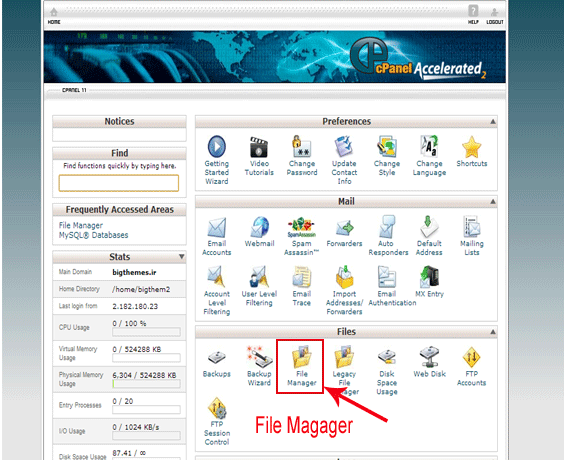The height and width of the screenshot is (460, 564).
Task: Open Email Trace
Action: click(301, 286)
